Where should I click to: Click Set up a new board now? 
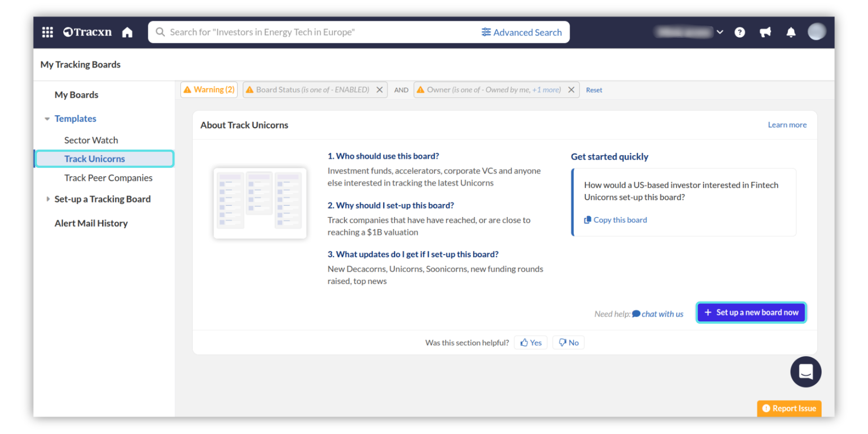[x=751, y=312]
